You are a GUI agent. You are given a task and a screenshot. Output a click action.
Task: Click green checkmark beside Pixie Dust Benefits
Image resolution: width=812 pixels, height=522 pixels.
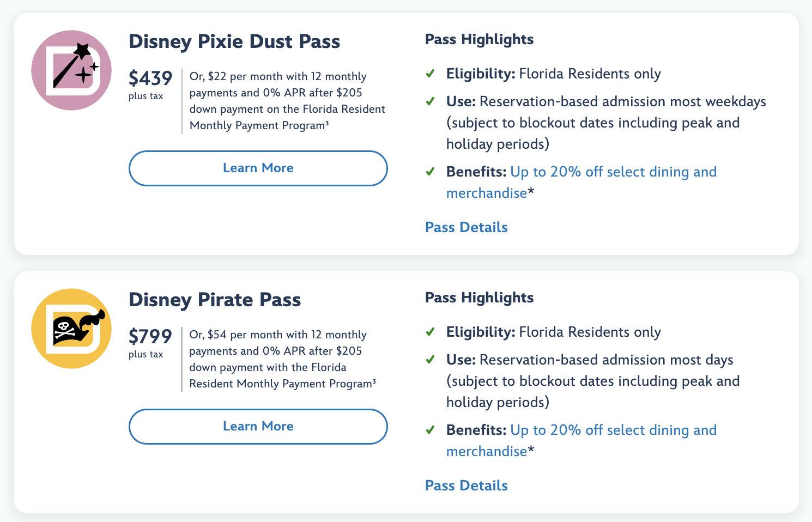(431, 172)
